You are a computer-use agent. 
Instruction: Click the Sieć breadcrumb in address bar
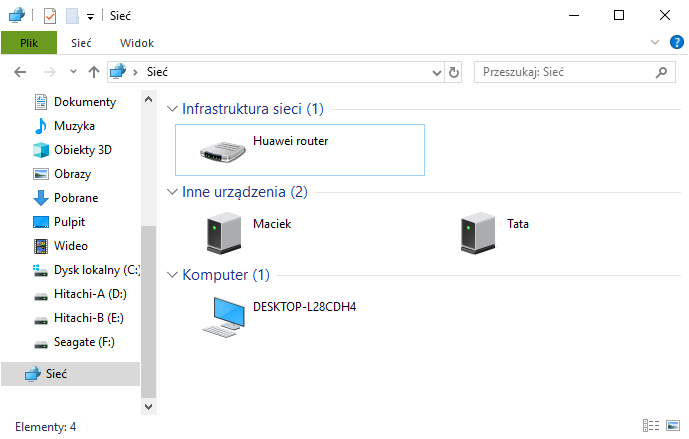point(157,72)
